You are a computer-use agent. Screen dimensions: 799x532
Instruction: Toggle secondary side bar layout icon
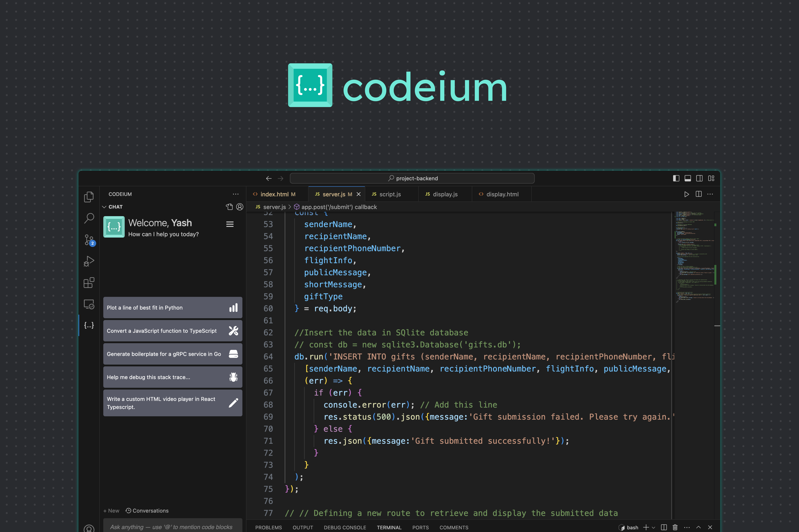(x=699, y=178)
